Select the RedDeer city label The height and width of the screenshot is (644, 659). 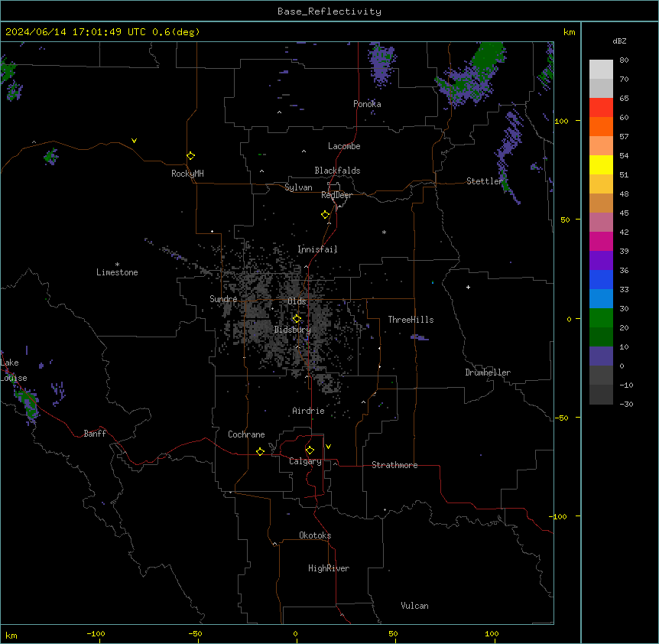[x=336, y=195]
